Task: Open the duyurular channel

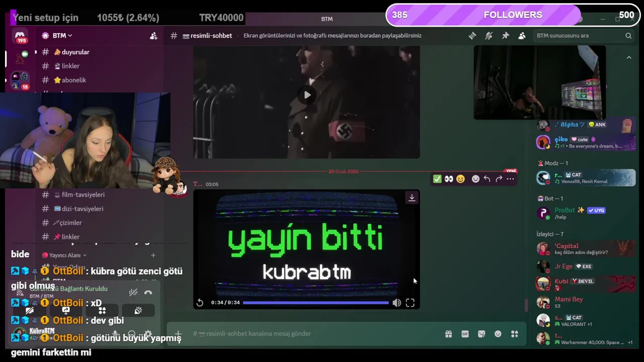Action: [71, 52]
